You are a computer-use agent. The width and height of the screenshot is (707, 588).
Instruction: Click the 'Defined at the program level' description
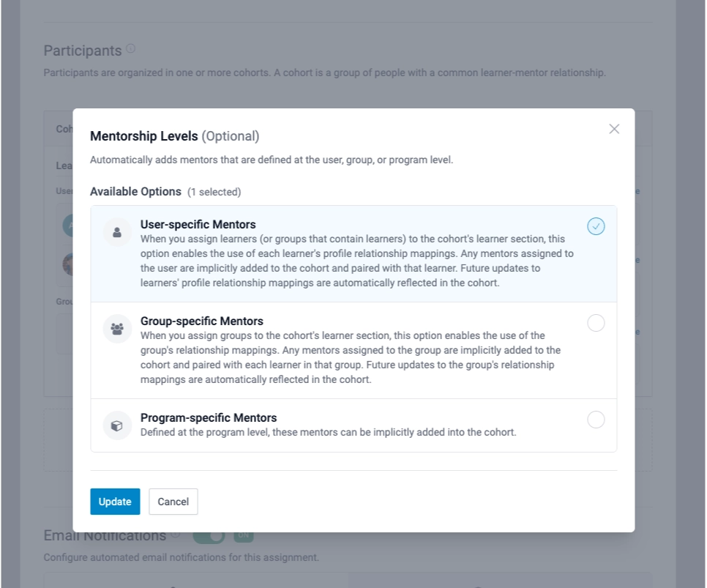328,432
